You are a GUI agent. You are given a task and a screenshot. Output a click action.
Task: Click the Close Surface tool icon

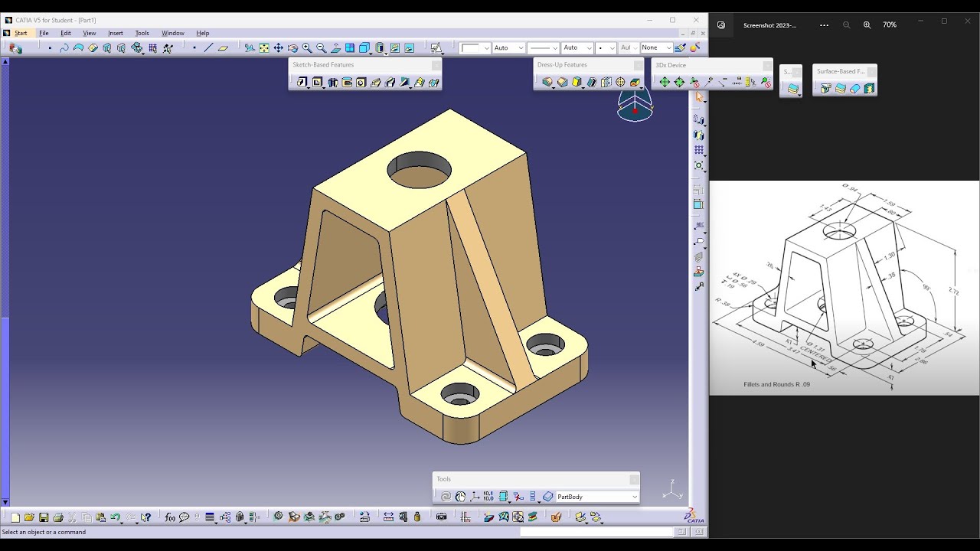point(855,89)
